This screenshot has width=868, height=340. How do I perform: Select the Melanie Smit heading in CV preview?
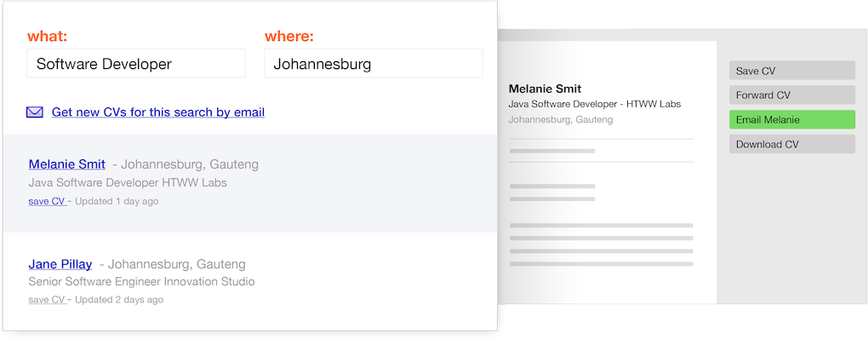pos(545,89)
